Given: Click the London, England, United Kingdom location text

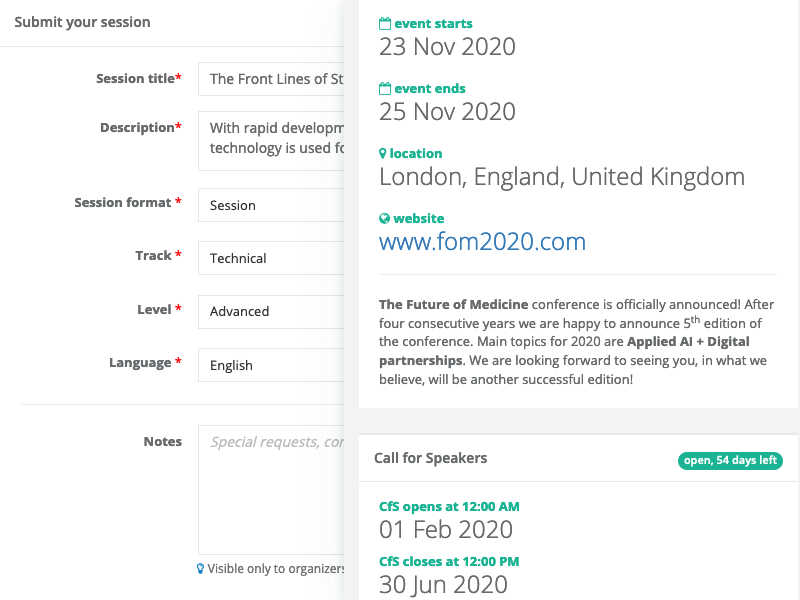Looking at the screenshot, I should coord(562,177).
